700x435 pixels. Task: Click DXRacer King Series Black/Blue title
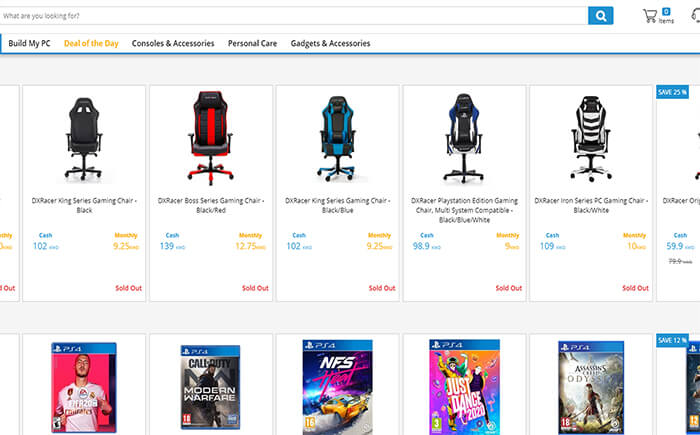click(338, 205)
